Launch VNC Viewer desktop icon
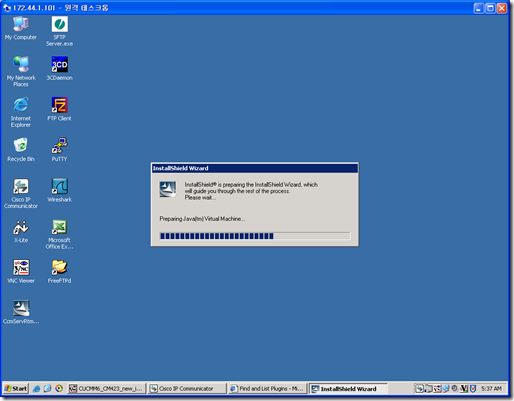 click(x=21, y=272)
